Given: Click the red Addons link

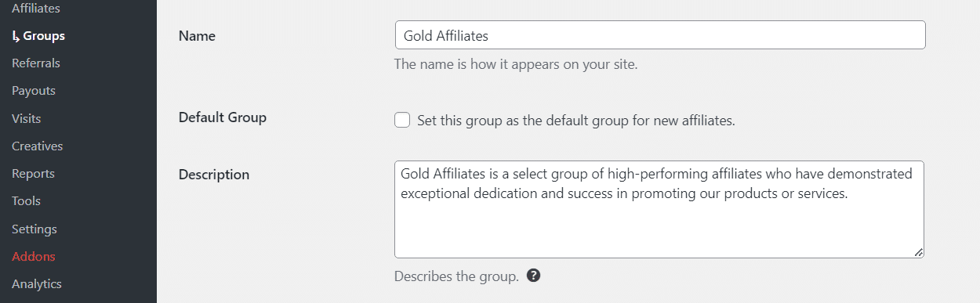Looking at the screenshot, I should coord(34,257).
